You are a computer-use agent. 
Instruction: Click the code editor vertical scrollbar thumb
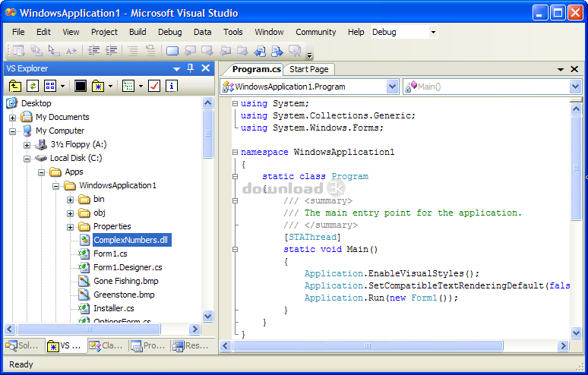click(x=576, y=168)
